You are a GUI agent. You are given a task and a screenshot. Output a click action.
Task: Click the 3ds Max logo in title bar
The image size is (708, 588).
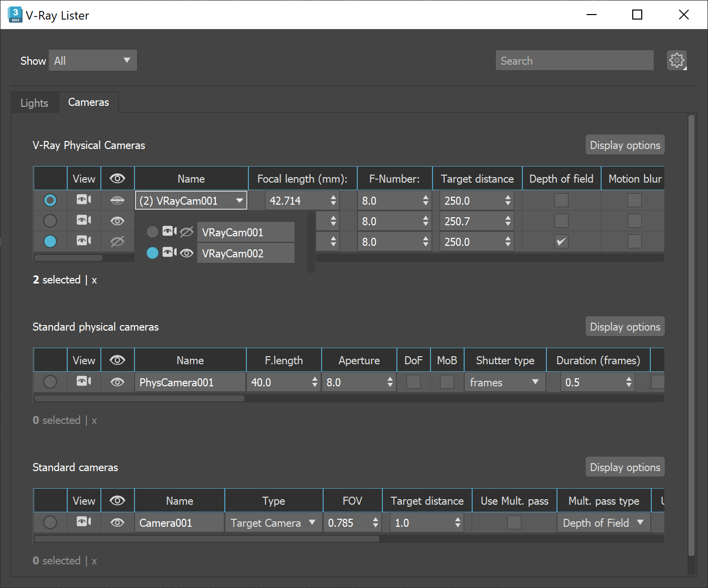click(15, 15)
